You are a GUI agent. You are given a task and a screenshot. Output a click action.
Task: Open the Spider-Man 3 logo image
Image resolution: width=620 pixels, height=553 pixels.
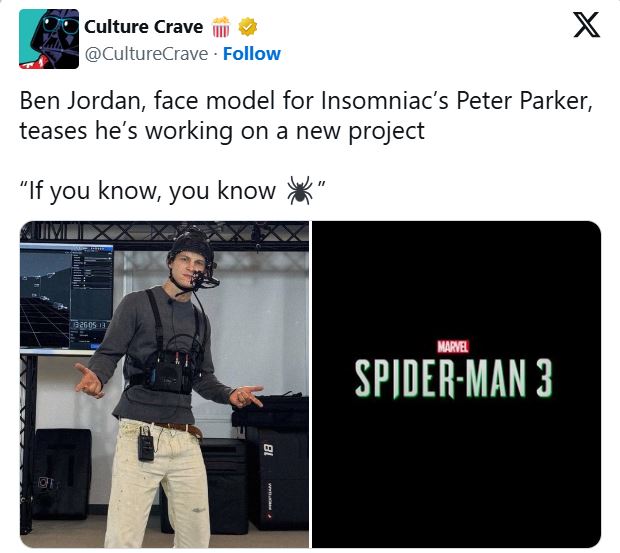(456, 384)
